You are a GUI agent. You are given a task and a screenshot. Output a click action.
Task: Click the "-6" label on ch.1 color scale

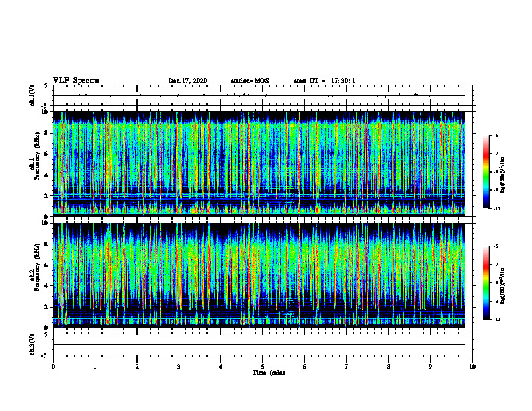click(x=496, y=135)
